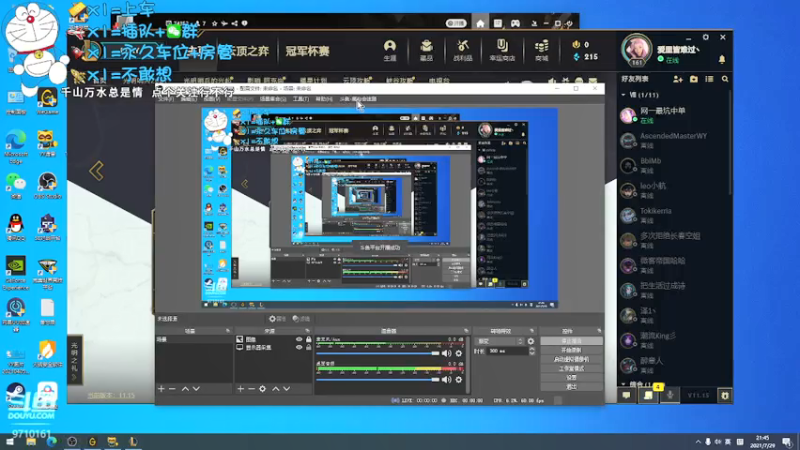Screen dimensions: 800x450
Task: Click the bug report icon beside V11.15
Action: (x=724, y=395)
